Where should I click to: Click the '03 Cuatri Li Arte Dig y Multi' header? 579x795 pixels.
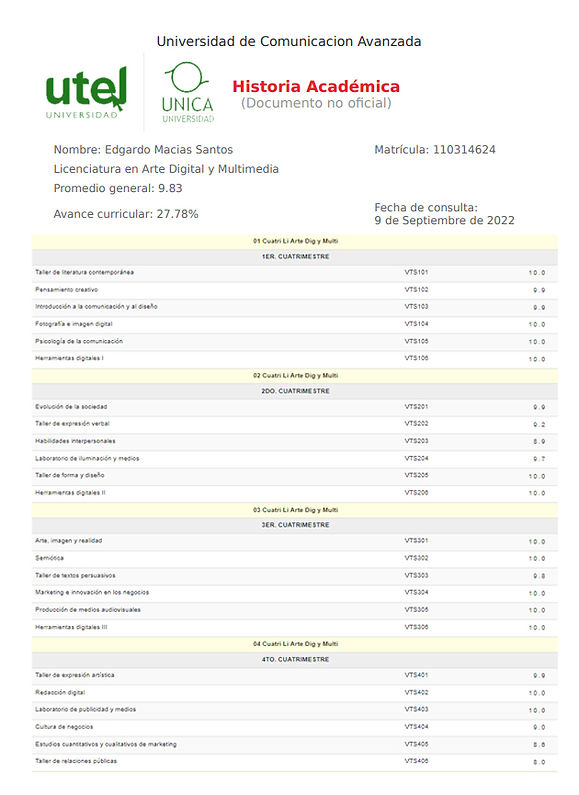pos(296,510)
